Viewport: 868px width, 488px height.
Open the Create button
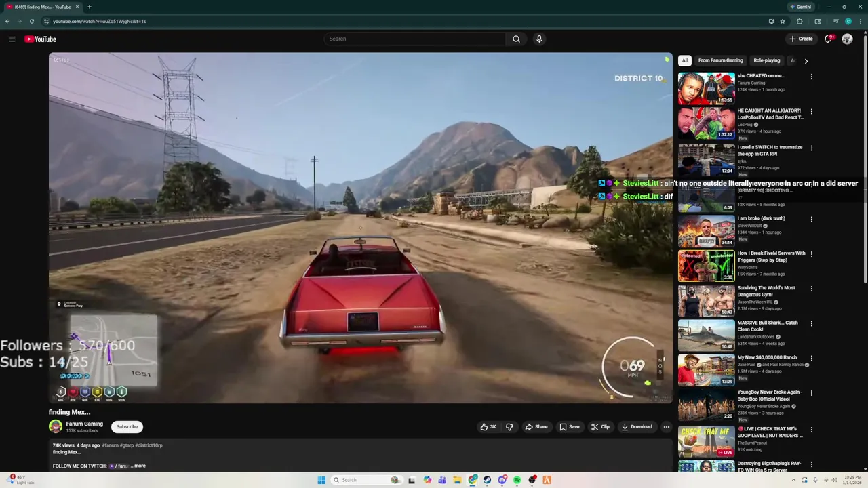pyautogui.click(x=801, y=39)
